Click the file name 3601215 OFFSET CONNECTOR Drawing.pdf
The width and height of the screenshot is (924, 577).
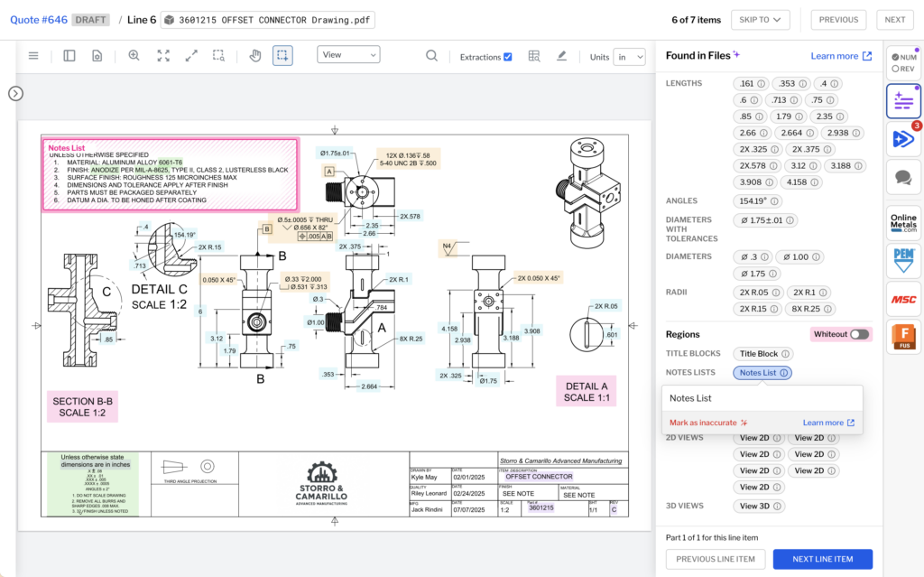pos(267,20)
